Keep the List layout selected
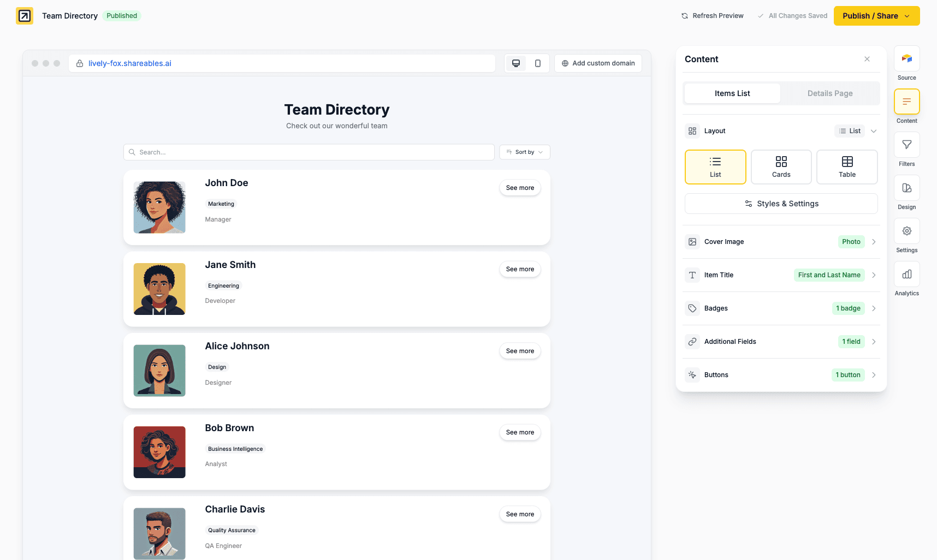 715,166
